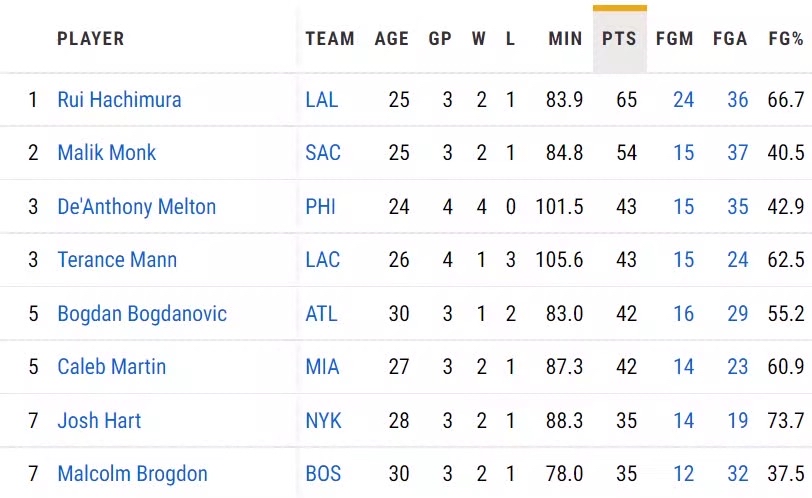Sort players by AGE header
The image size is (812, 498).
[392, 39]
